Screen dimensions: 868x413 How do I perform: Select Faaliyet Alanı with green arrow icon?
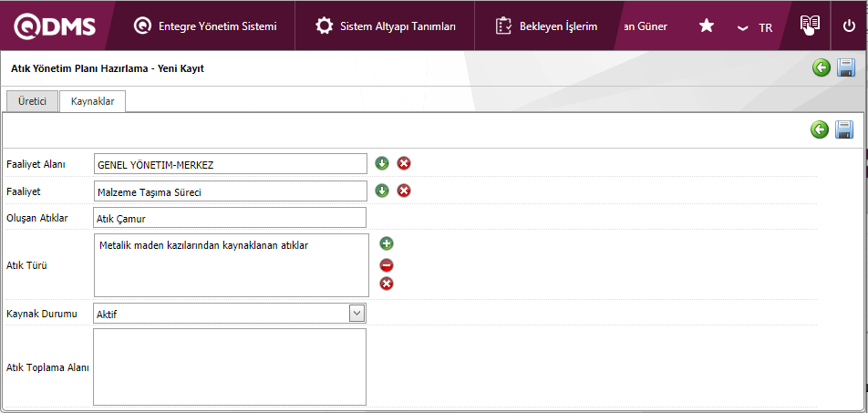(382, 163)
